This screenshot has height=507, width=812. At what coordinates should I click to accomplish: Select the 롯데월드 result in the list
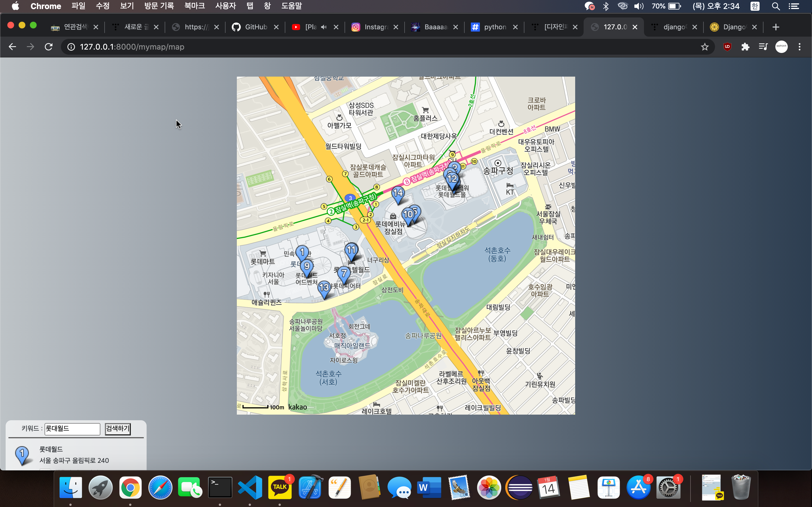coord(51,449)
